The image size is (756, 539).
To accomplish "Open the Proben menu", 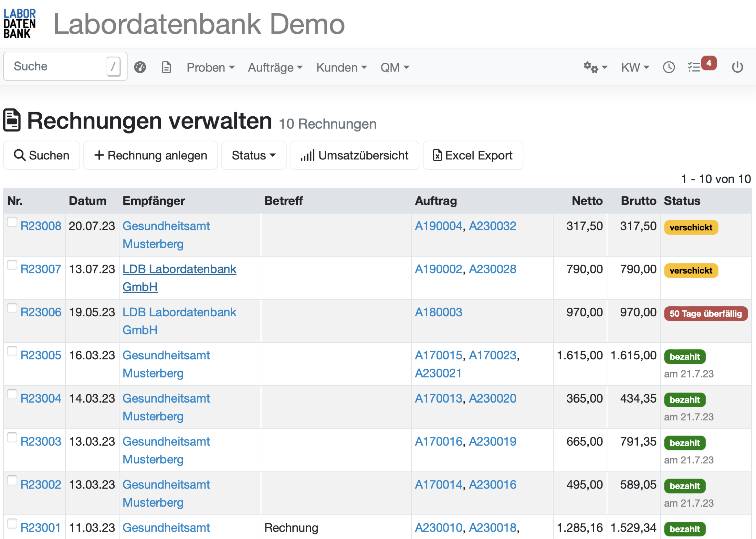I will click(210, 67).
